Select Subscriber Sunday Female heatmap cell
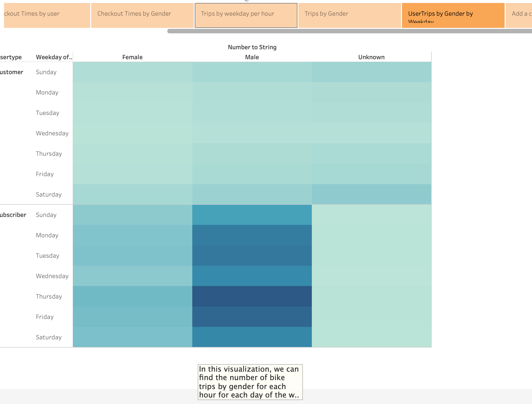Screen dimensions: 532x404 pyautogui.click(x=133, y=215)
